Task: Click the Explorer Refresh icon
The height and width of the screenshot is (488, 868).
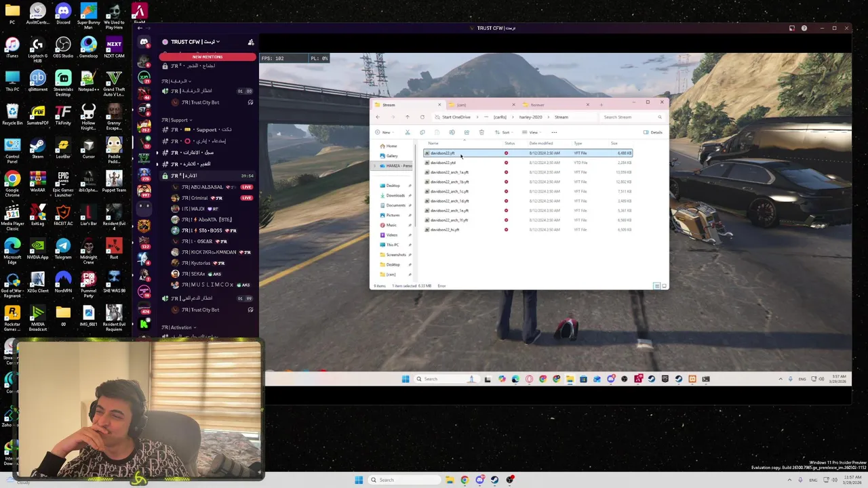Action: click(422, 117)
